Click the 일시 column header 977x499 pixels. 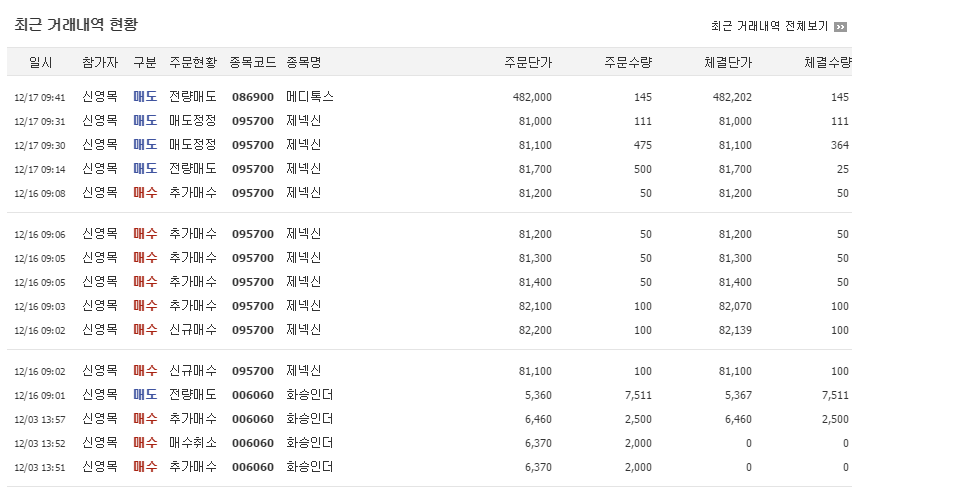tap(41, 62)
